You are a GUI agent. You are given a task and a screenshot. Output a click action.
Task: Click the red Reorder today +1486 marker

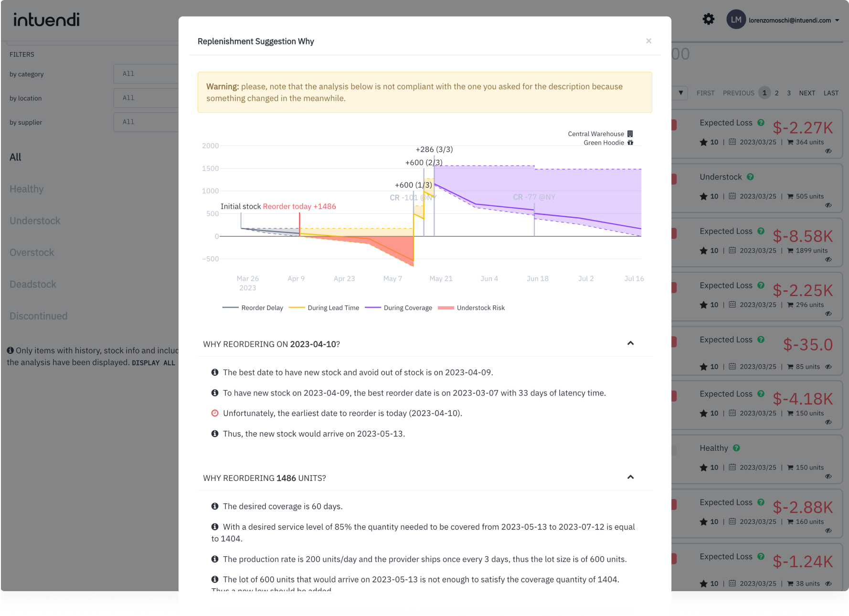pyautogui.click(x=299, y=206)
